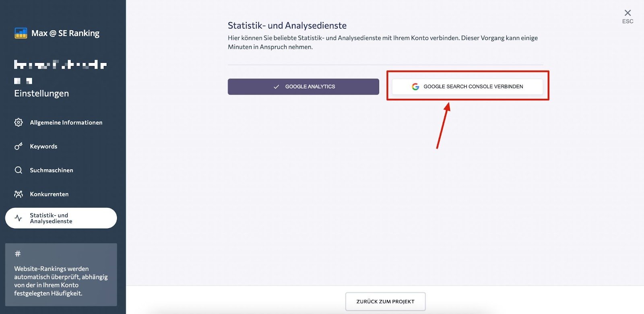Click the hash icon in the info box

click(x=18, y=254)
